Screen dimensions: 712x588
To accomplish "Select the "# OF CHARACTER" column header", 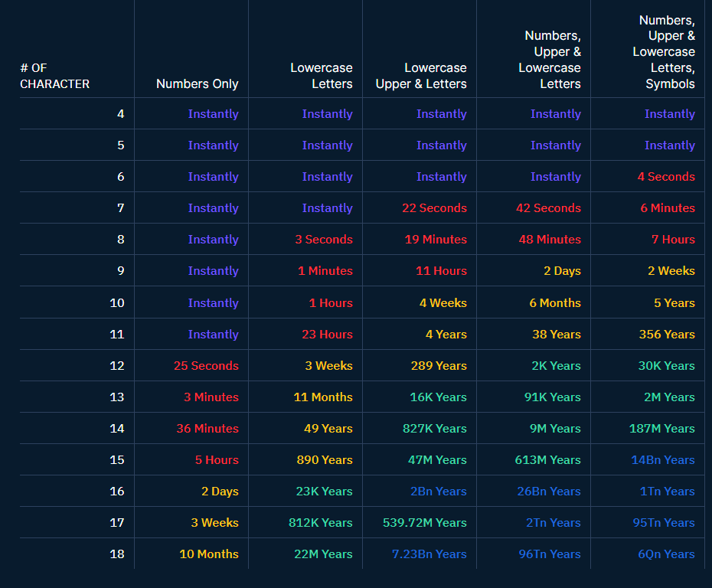I will (54, 76).
